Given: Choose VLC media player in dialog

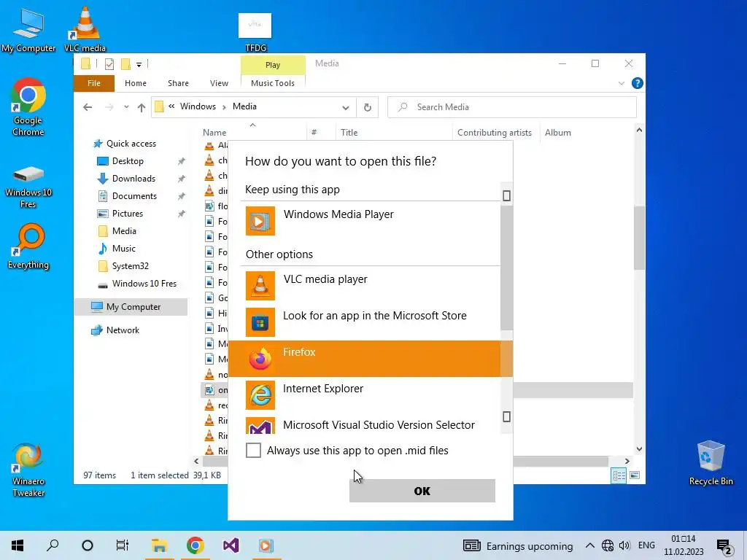Looking at the screenshot, I should pyautogui.click(x=365, y=285).
